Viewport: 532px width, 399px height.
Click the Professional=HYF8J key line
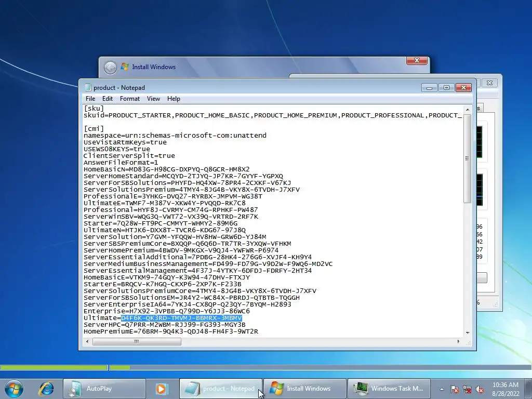pyautogui.click(x=170, y=210)
